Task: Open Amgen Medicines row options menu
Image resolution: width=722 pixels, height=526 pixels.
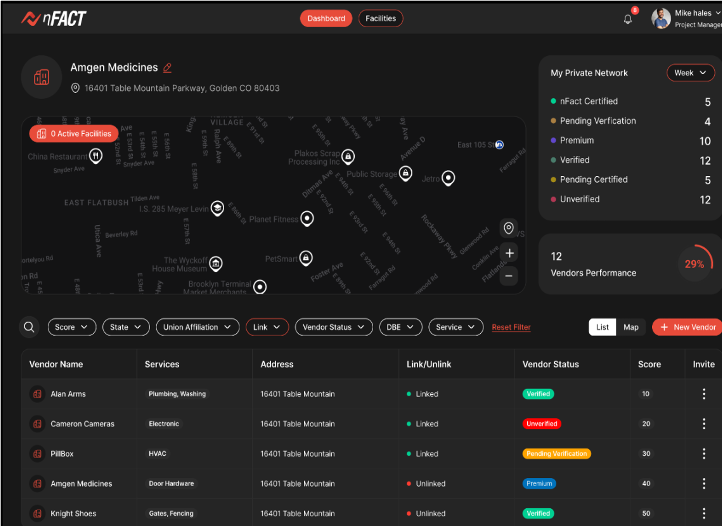Action: tap(704, 484)
